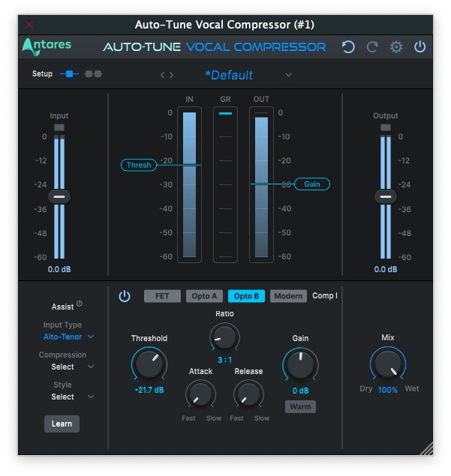Click the window resize grip corner
Image resolution: width=451 pixels, height=476 pixels.
click(x=427, y=449)
